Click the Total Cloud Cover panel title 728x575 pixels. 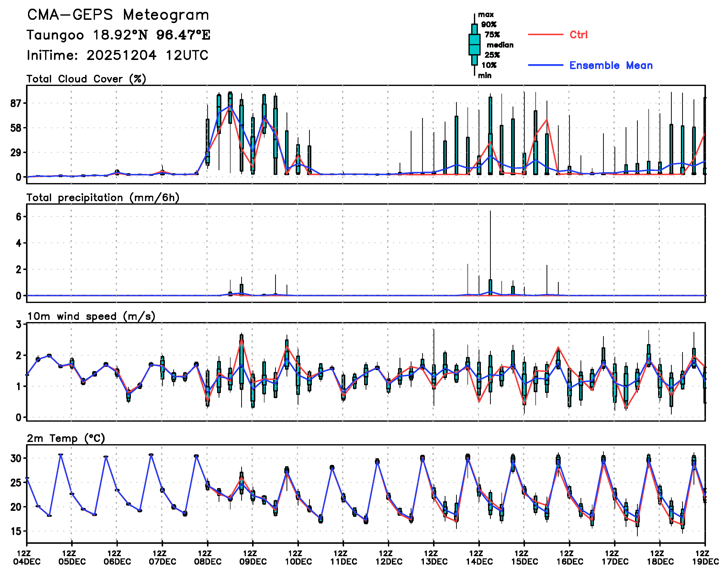(x=86, y=79)
